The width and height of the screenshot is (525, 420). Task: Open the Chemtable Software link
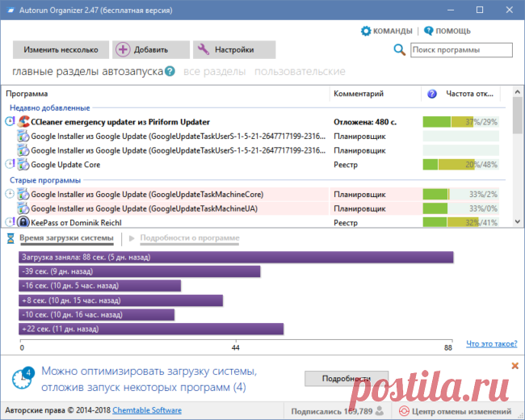[147, 410]
